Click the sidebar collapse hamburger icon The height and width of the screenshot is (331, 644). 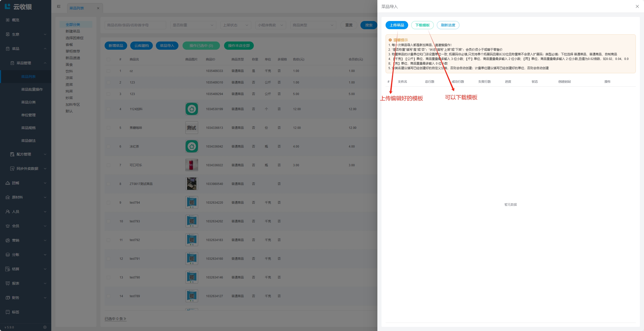(59, 6)
